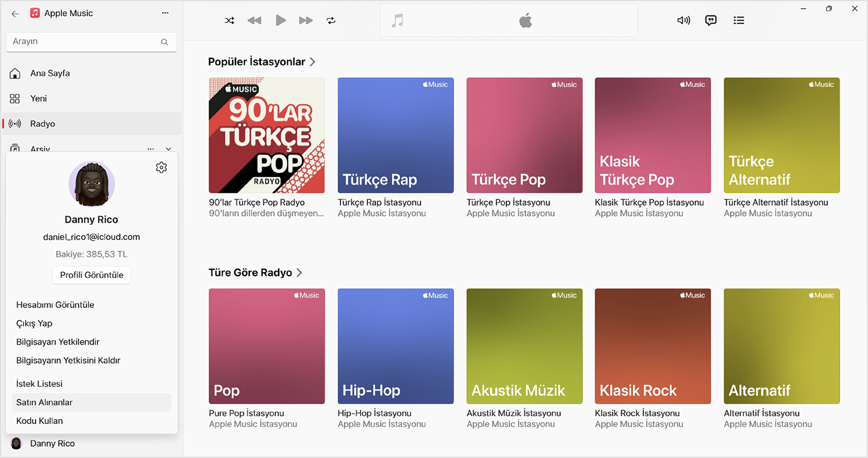Click the Apple logo in now playing
Image resolution: width=868 pixels, height=458 pixels.
(526, 21)
